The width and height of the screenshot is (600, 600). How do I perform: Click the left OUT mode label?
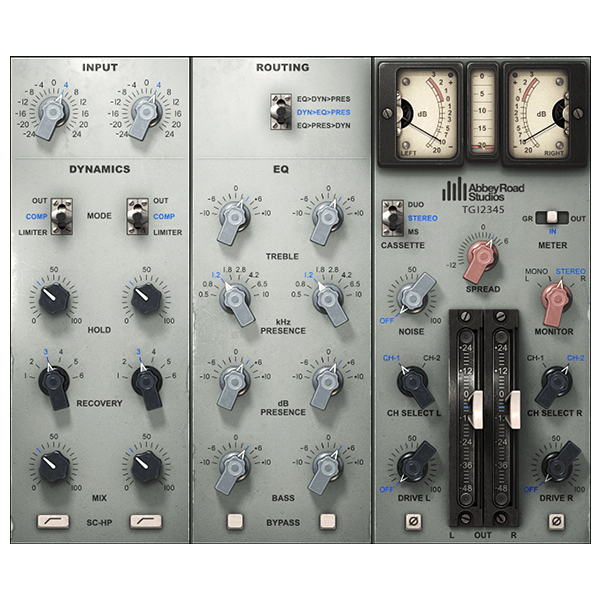39,201
